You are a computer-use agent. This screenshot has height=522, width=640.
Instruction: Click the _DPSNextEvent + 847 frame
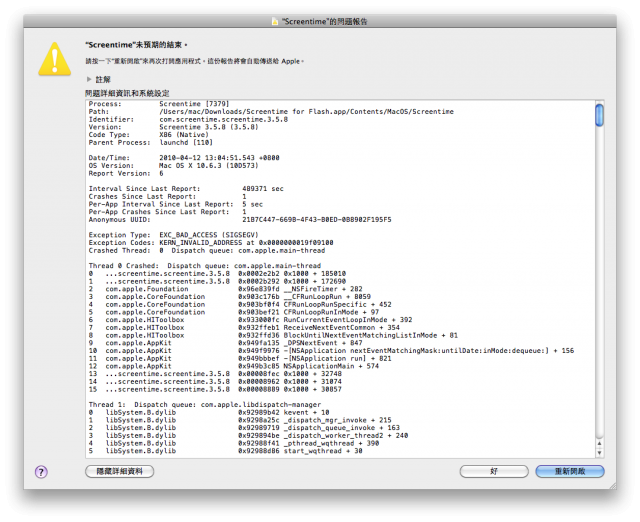pyautogui.click(x=225, y=343)
